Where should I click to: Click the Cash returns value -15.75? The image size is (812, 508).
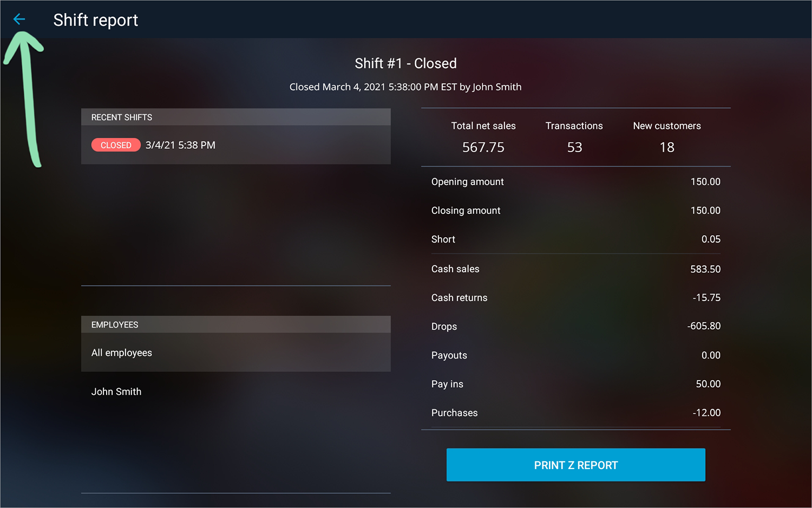coord(706,298)
